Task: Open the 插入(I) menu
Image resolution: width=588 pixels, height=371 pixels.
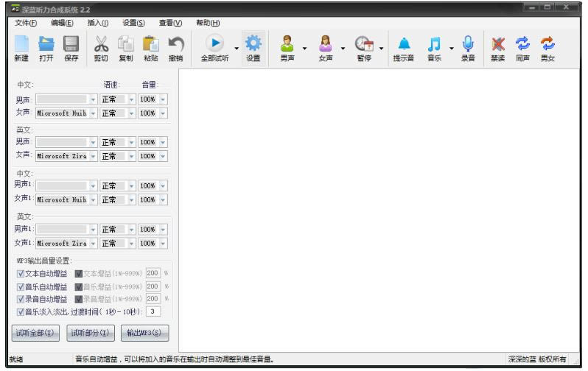Action: click(x=98, y=23)
